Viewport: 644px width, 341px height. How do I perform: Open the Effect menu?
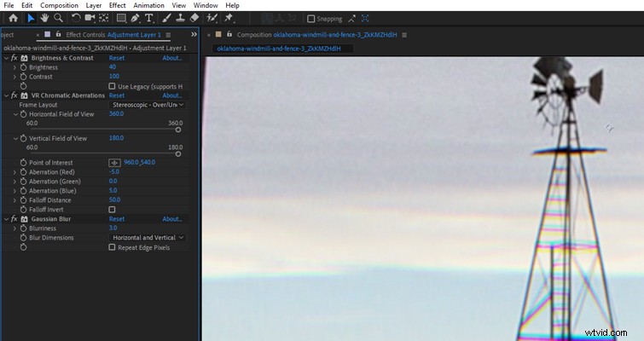coord(118,5)
